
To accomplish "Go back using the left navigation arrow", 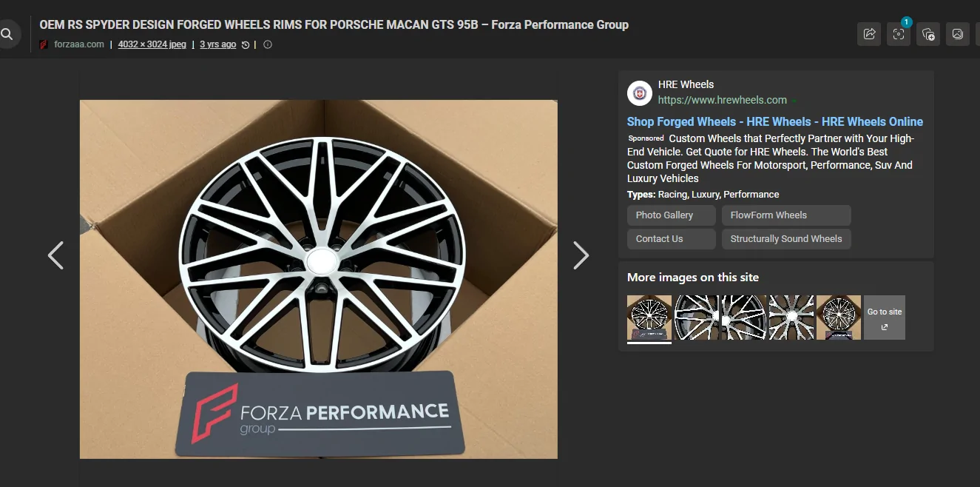I will point(55,255).
